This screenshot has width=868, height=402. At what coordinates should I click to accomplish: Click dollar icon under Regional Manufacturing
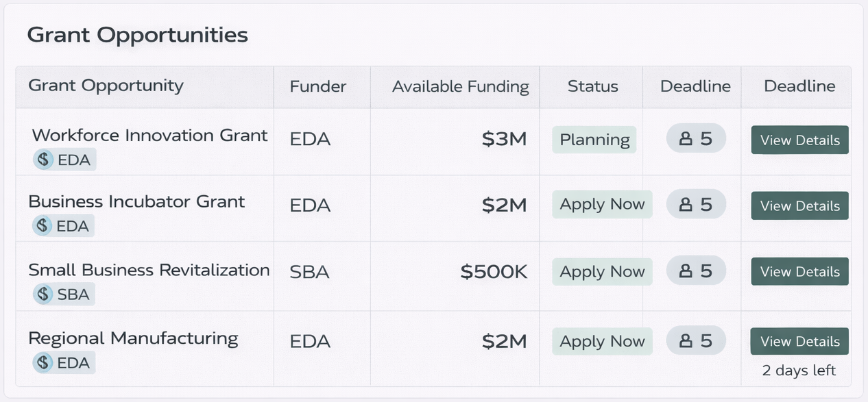click(x=43, y=362)
